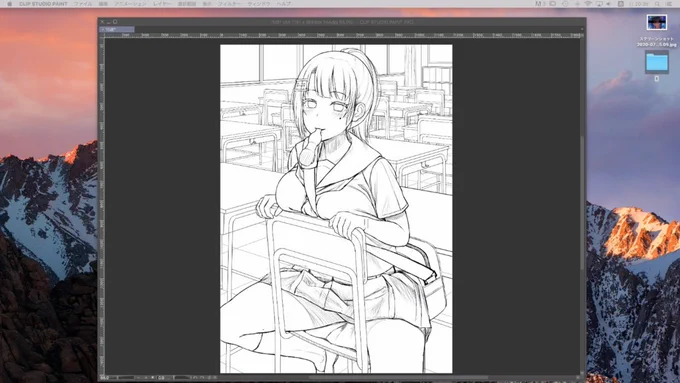
Task: Select the blue folder on the desktop
Action: click(x=657, y=62)
